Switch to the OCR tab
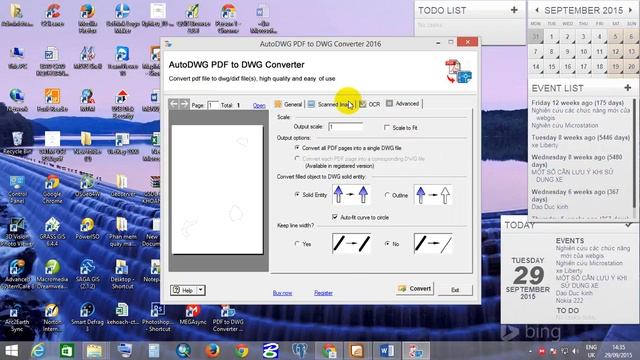The image size is (640, 360). 370,104
